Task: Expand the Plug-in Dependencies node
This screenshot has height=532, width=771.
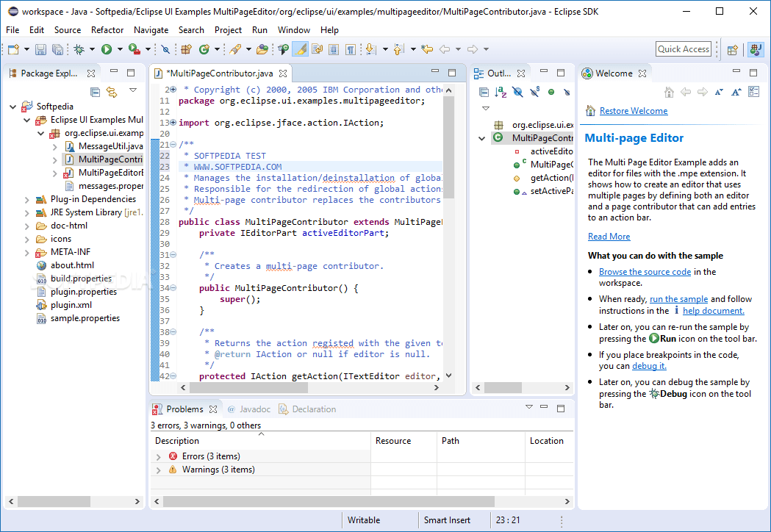Action: 27,199
